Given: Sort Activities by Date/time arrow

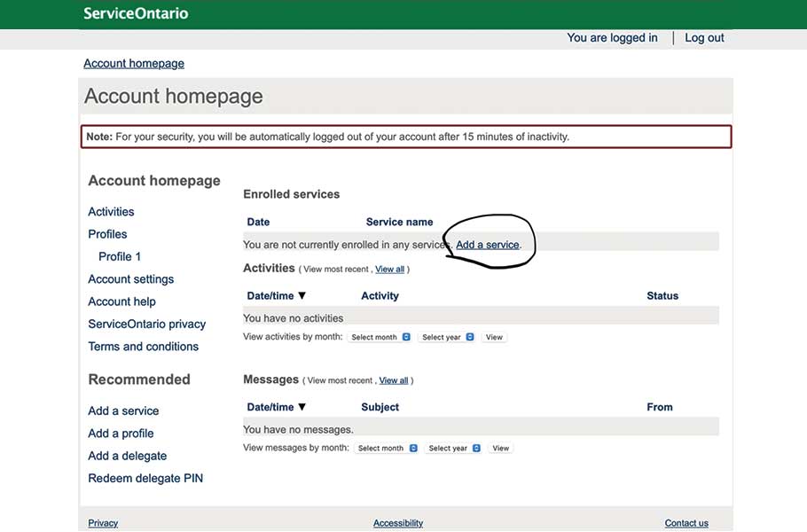Looking at the screenshot, I should (x=302, y=296).
